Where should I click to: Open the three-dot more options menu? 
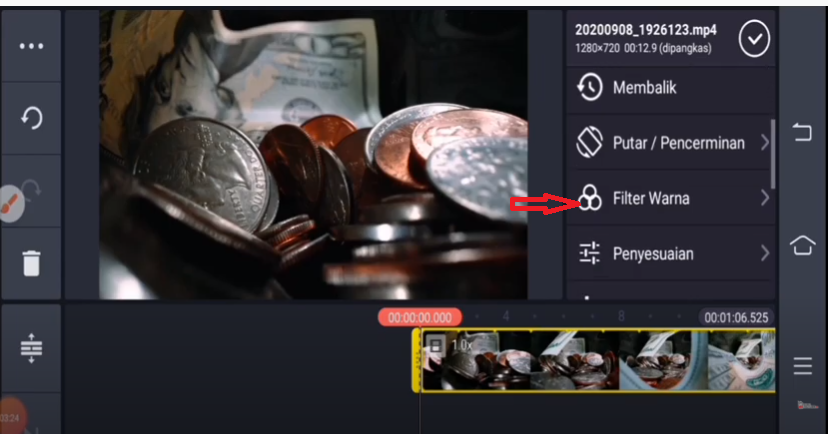pos(31,46)
